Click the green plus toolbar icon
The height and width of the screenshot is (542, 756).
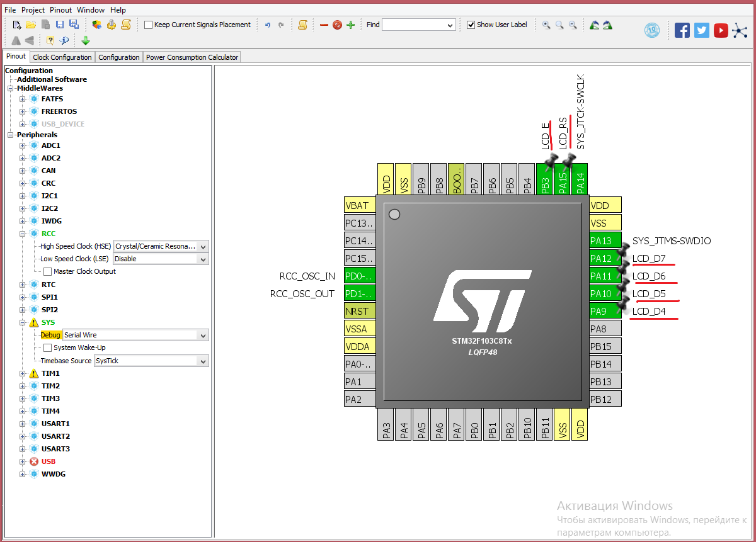pyautogui.click(x=350, y=25)
